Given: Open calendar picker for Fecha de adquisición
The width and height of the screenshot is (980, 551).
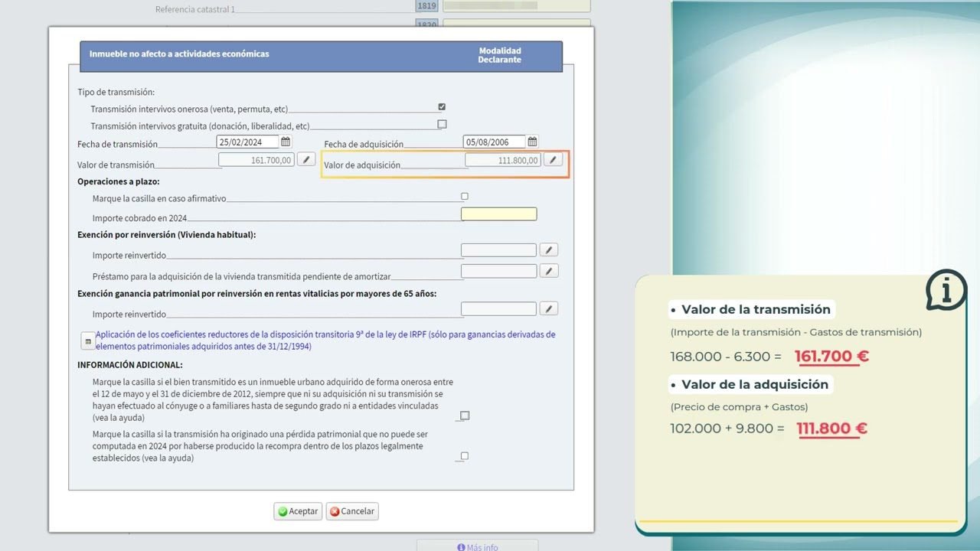Looking at the screenshot, I should pyautogui.click(x=532, y=142).
